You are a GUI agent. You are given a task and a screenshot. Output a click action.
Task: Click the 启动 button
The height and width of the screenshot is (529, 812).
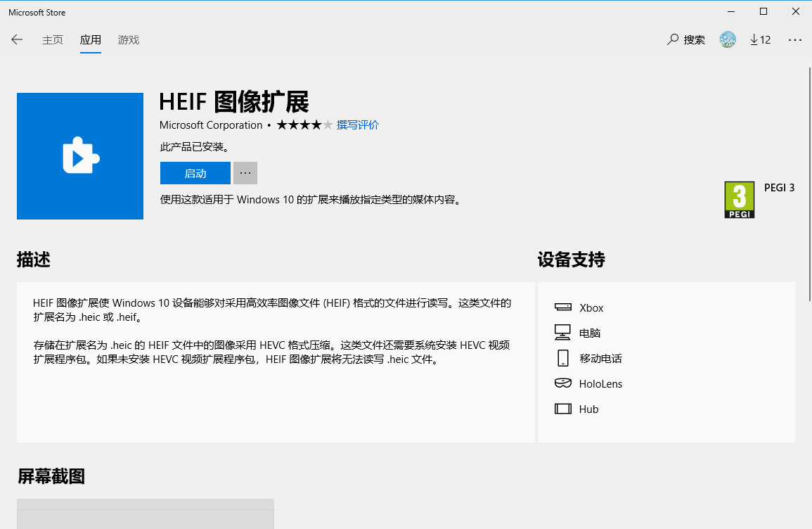click(195, 173)
